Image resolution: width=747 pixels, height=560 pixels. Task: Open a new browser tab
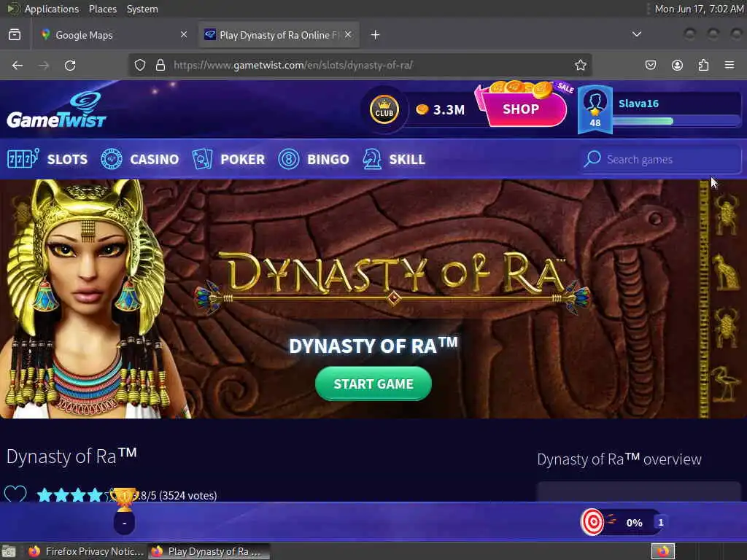(x=375, y=35)
